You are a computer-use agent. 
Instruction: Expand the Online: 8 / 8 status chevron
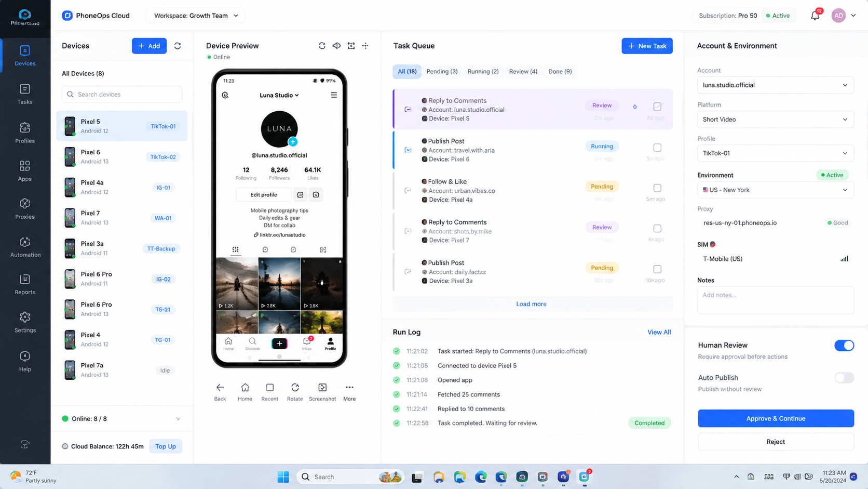pyautogui.click(x=178, y=419)
